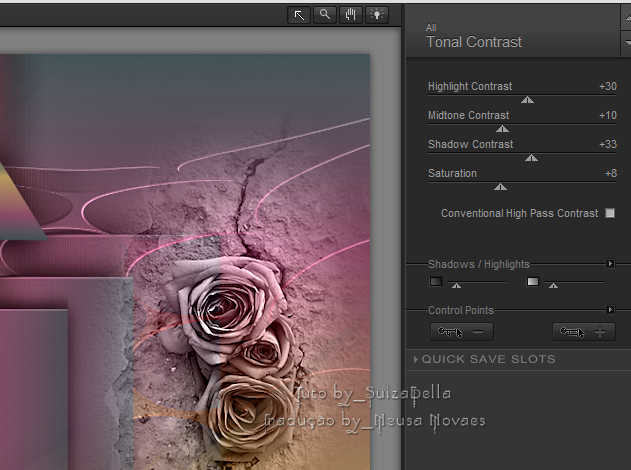This screenshot has height=470, width=631.
Task: Click the Shadow Contrast slider handle
Action: [x=531, y=158]
